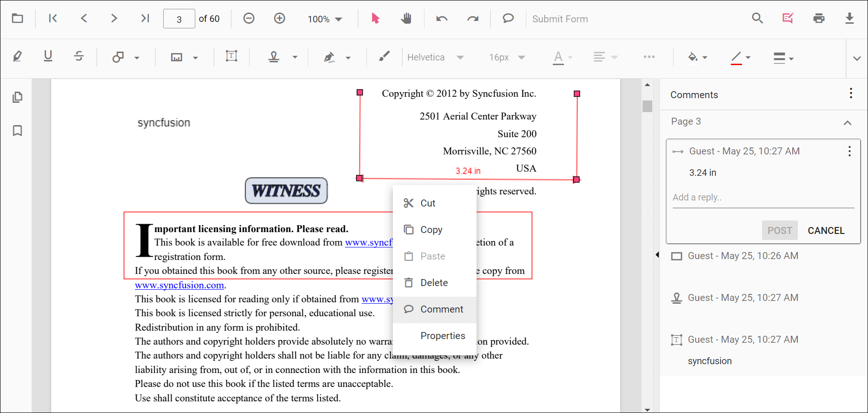Select the underline annotation tool
The height and width of the screenshot is (413, 868).
tap(48, 57)
